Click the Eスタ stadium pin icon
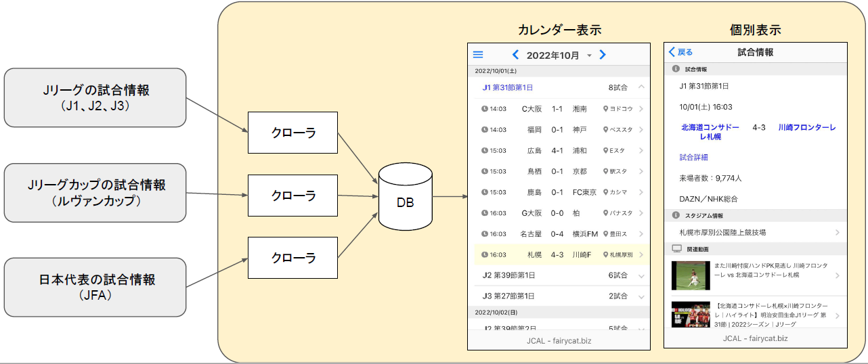This screenshot has height=364, width=868. 606,150
